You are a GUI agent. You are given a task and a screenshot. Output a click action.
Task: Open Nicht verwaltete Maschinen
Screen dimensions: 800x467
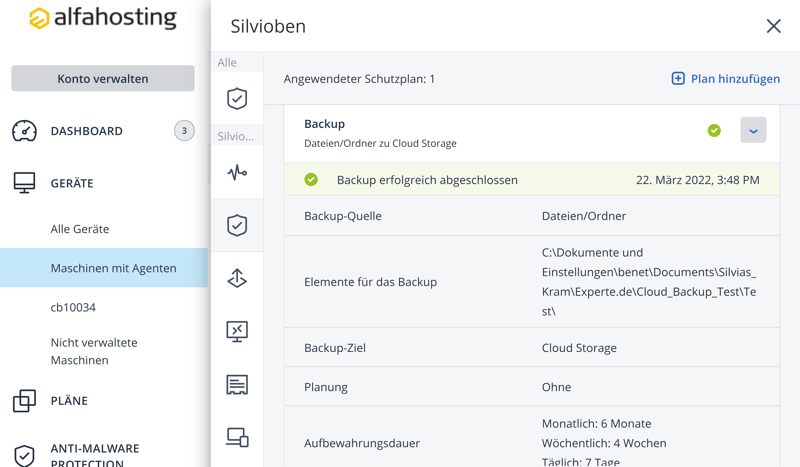94,351
